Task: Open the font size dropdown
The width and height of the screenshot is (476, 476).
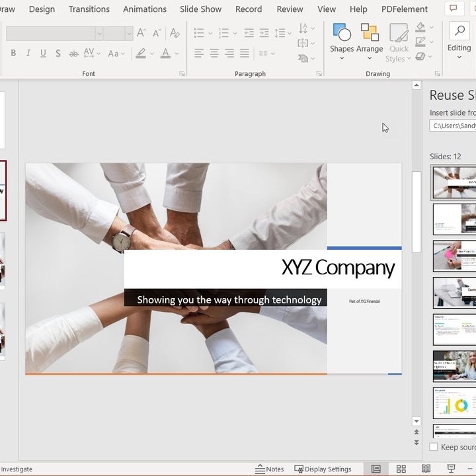Action: [129, 34]
